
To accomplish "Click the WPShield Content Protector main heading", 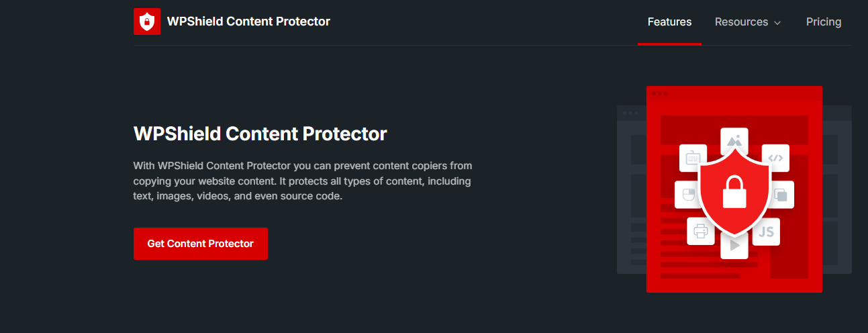I will pyautogui.click(x=260, y=134).
